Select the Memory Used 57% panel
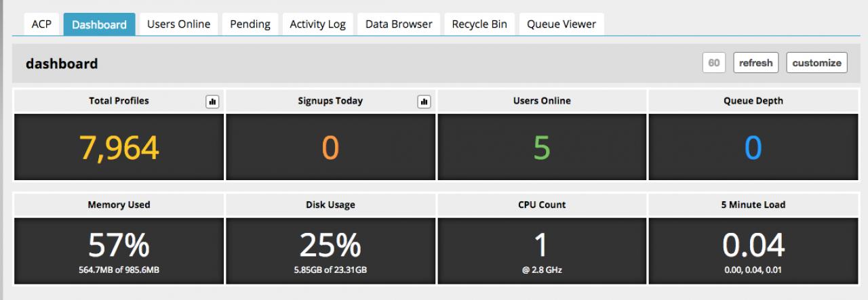This screenshot has width=868, height=300. tap(119, 250)
